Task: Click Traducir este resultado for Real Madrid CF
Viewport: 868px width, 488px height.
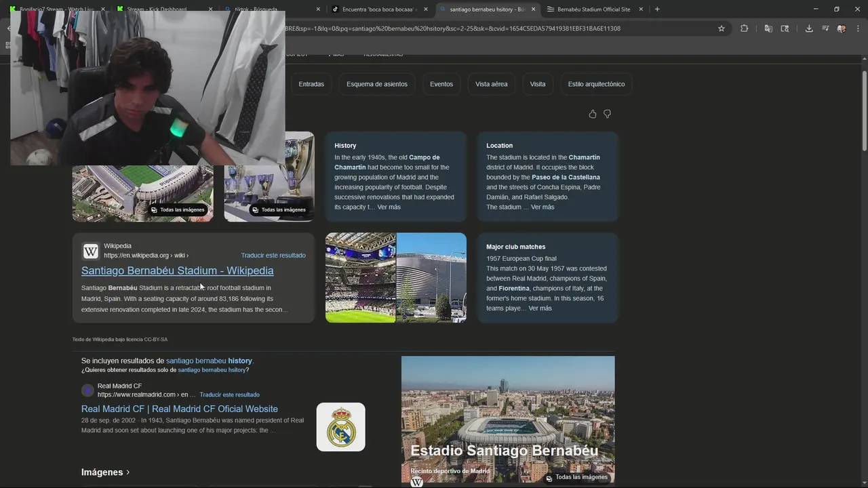Action: [229, 394]
